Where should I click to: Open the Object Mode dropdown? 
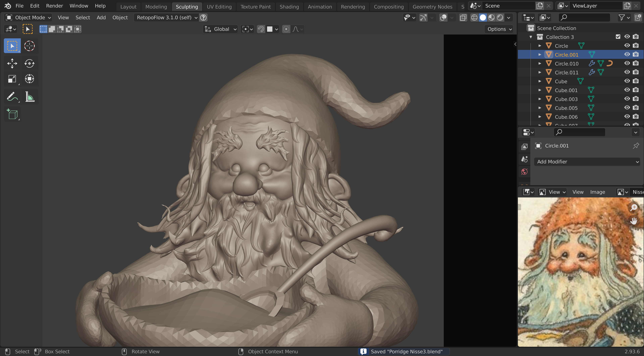coord(28,17)
